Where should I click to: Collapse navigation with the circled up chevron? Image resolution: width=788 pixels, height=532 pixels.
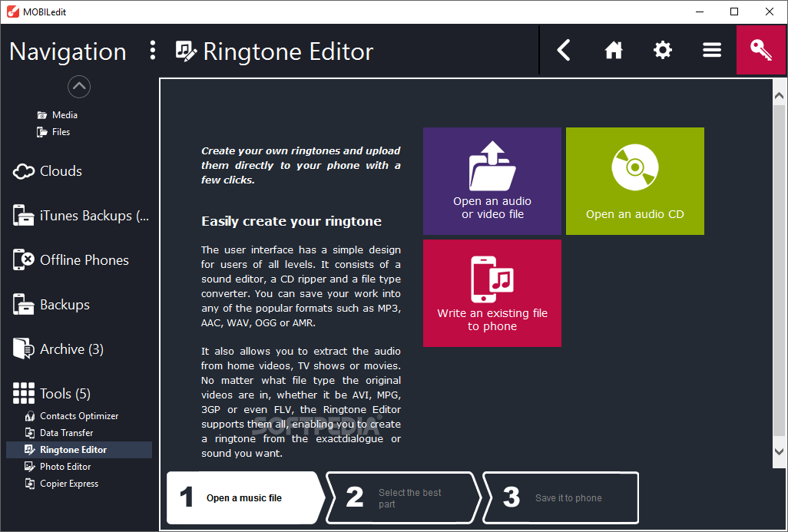79,87
